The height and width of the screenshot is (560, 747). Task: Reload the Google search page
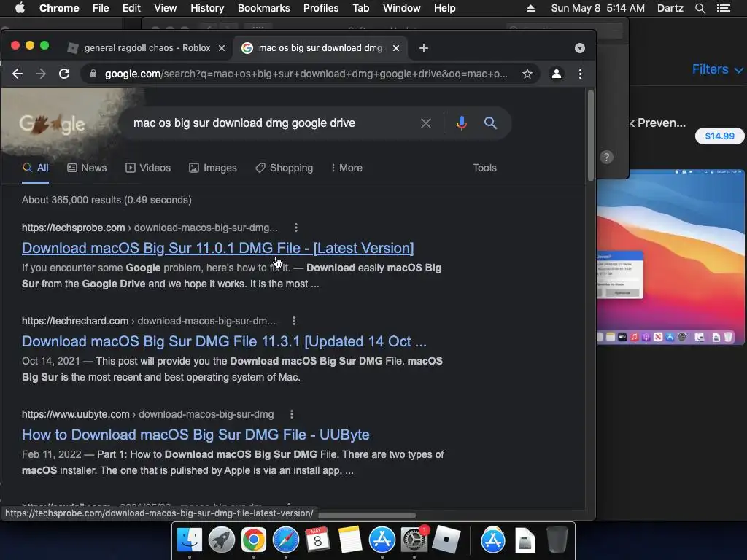point(64,74)
